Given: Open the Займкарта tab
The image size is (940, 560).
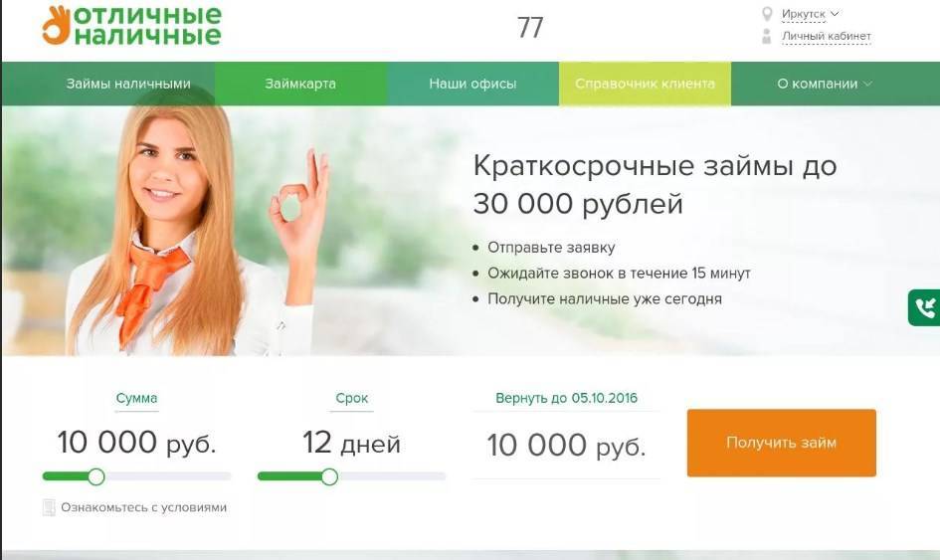Looking at the screenshot, I should (300, 84).
